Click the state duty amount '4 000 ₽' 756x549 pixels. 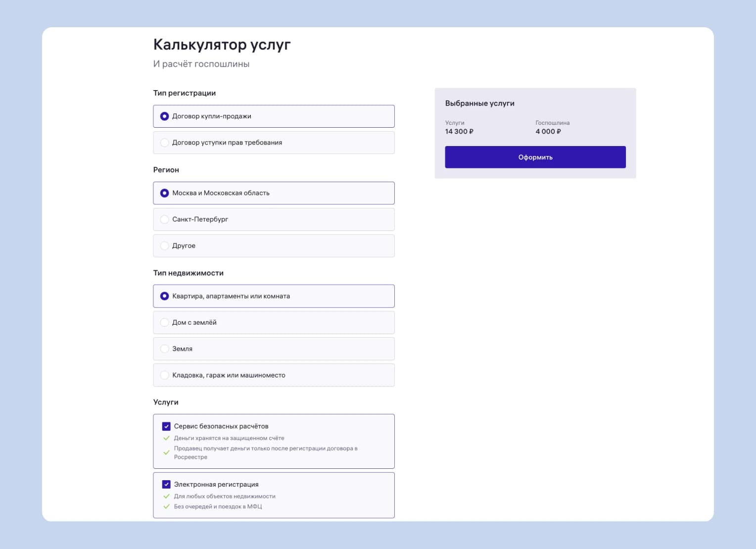point(548,132)
